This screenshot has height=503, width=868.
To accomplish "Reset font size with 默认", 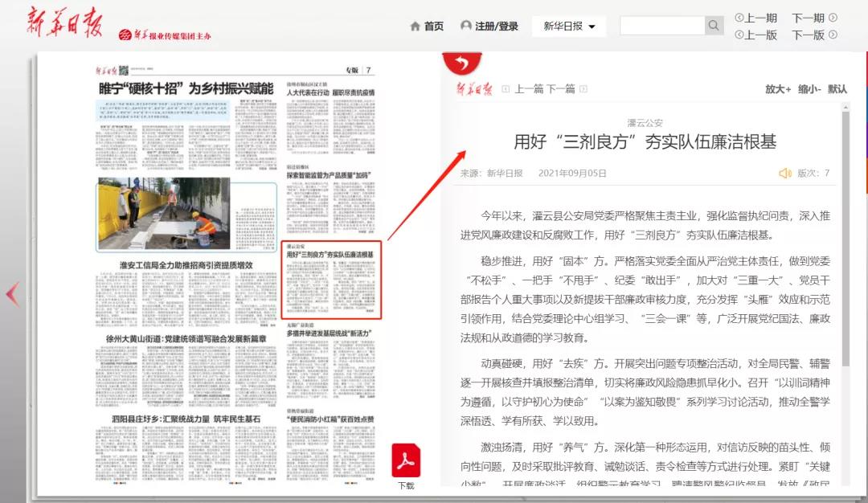I will point(837,89).
